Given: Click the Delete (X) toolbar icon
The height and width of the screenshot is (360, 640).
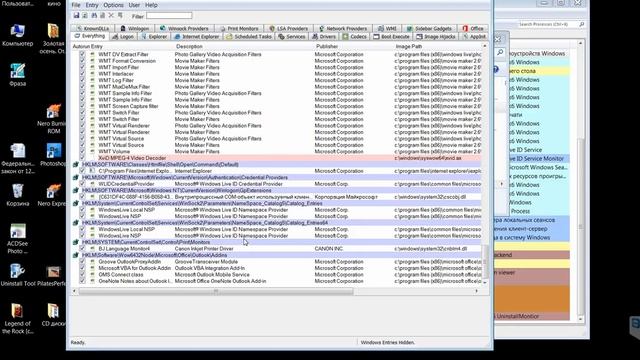Looking at the screenshot, I should tap(111, 16).
